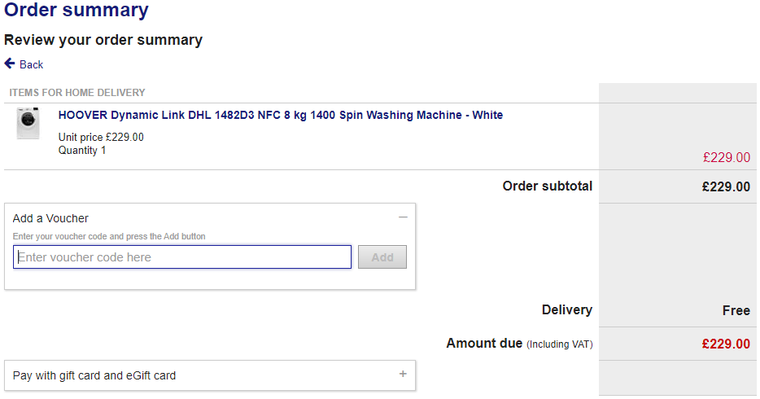Click the Add voucher button
Viewport: 760px width, 399px height.
coord(382,257)
